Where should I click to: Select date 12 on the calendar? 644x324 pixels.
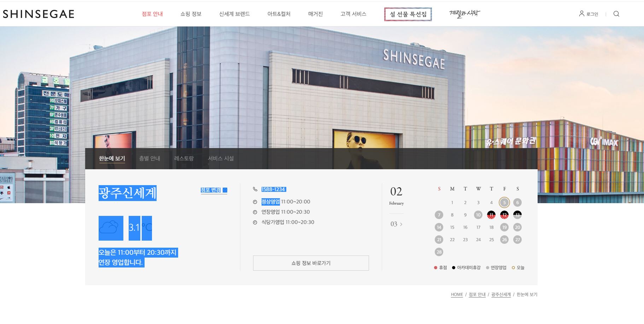coord(504,215)
